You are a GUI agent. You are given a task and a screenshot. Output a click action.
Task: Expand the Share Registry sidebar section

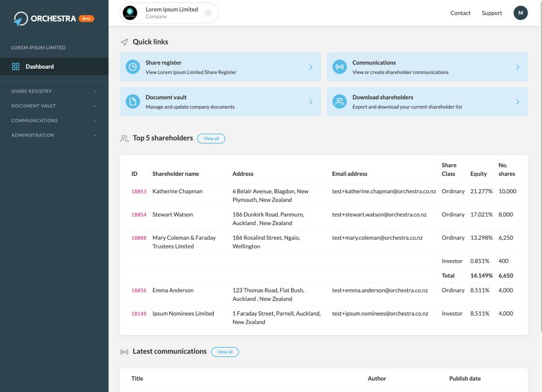pos(54,92)
